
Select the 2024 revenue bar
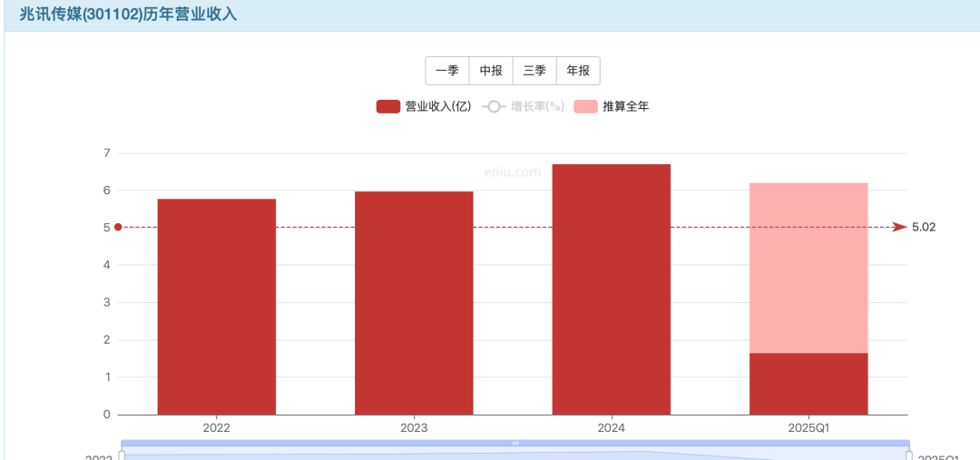pos(612,289)
